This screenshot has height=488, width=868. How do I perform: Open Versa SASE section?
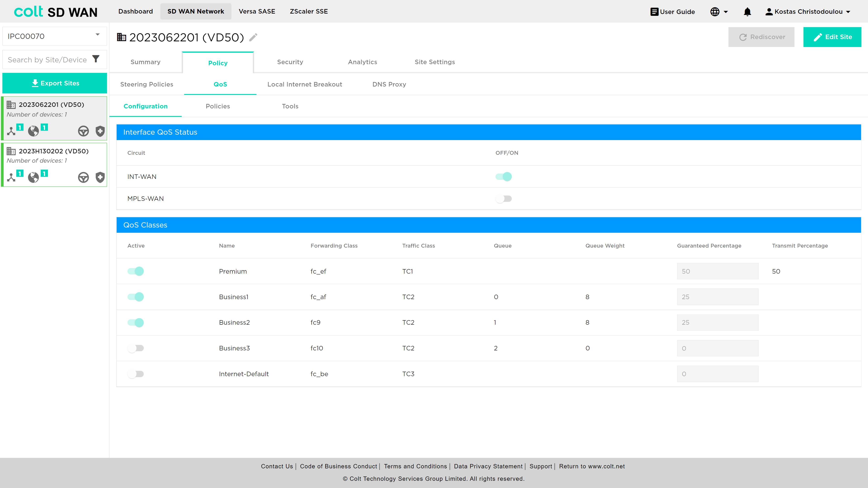tap(257, 12)
